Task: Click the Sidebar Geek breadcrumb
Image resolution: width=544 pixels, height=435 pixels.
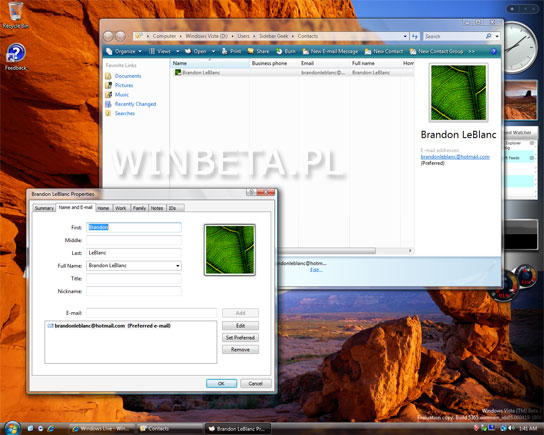Action: tap(273, 36)
